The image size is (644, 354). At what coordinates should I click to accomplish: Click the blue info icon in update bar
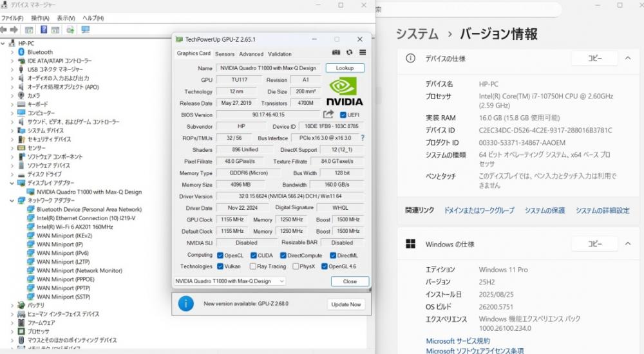click(186, 304)
